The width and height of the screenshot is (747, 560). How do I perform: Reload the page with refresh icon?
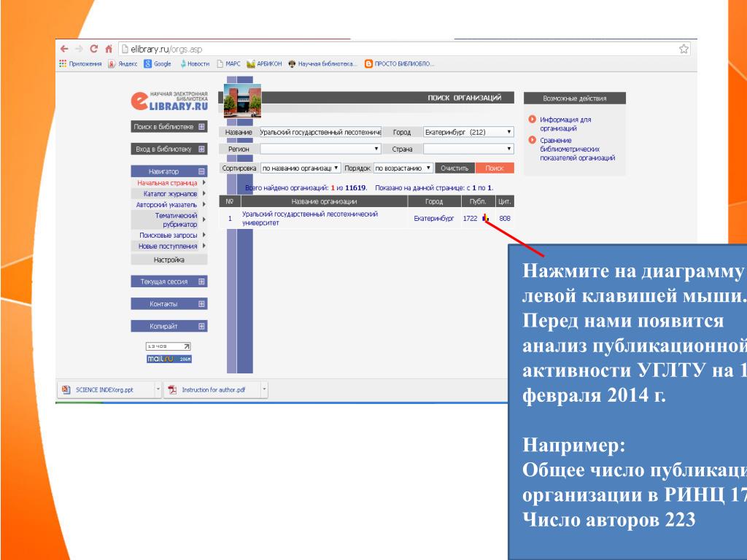[x=94, y=49]
